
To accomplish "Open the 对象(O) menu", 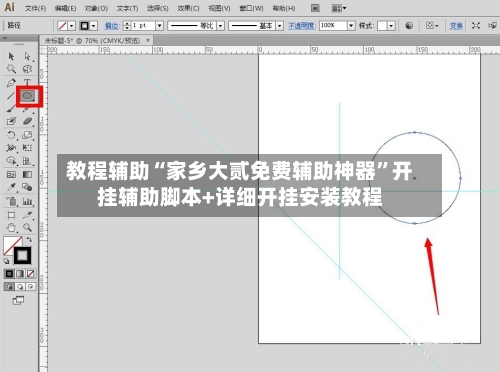I will pyautogui.click(x=96, y=8).
